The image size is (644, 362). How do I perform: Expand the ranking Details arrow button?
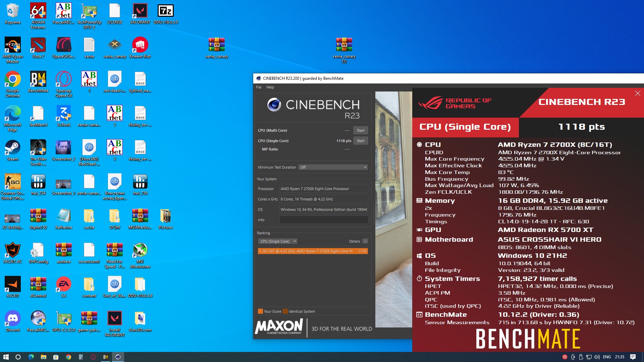(365, 241)
